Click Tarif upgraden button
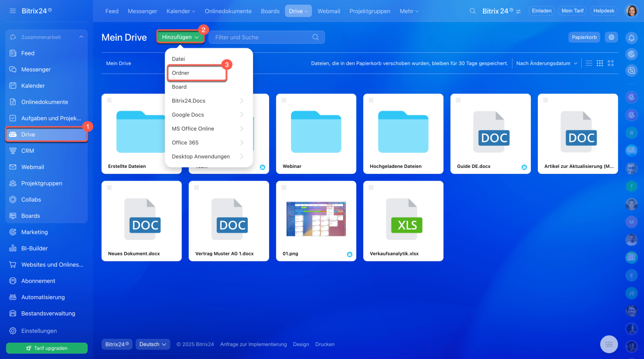 point(47,348)
